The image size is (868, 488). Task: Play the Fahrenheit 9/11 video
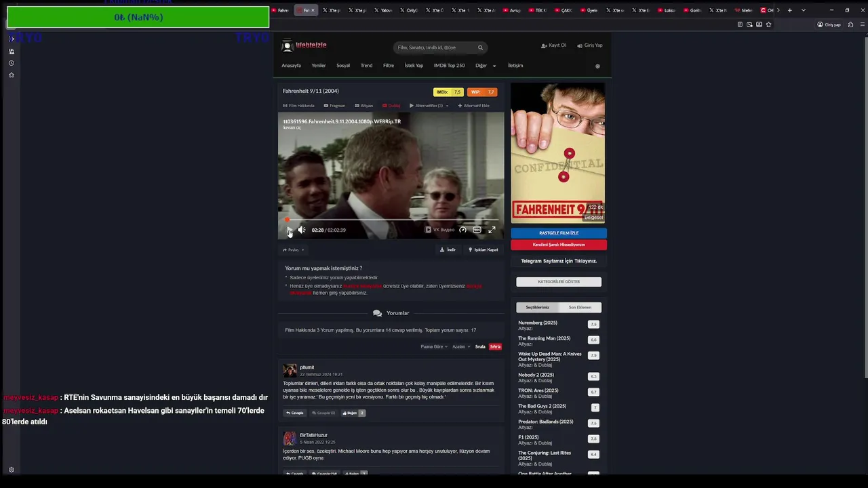click(x=290, y=230)
